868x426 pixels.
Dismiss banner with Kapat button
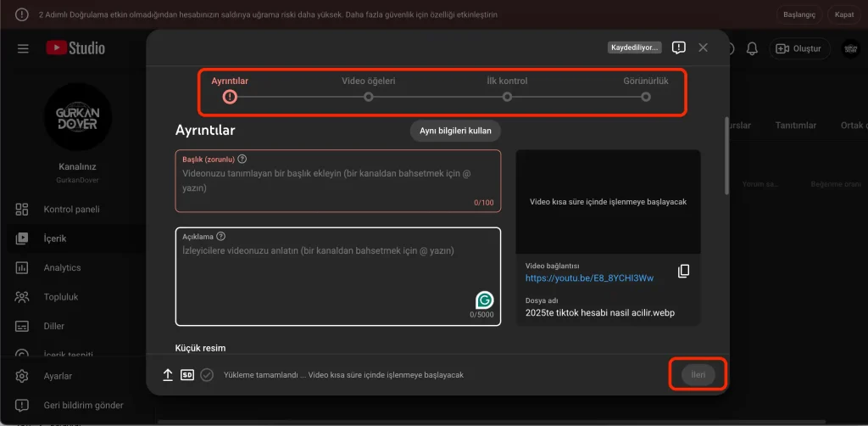pos(844,14)
